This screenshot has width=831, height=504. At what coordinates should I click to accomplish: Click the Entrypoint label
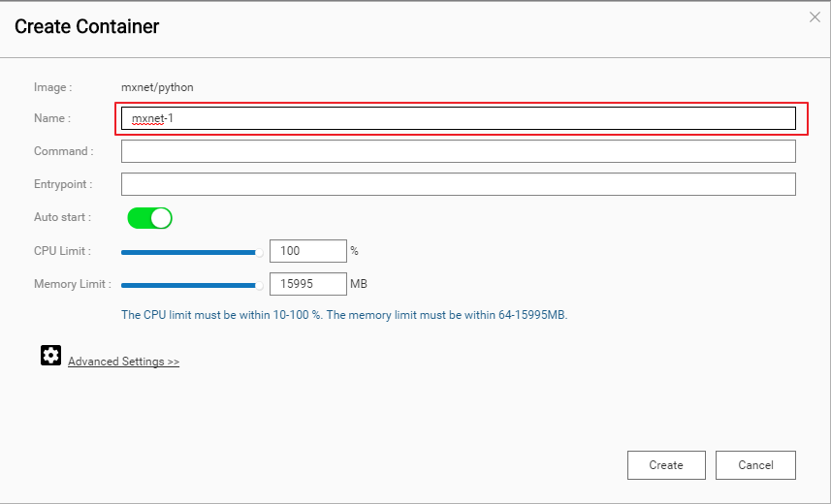click(63, 184)
